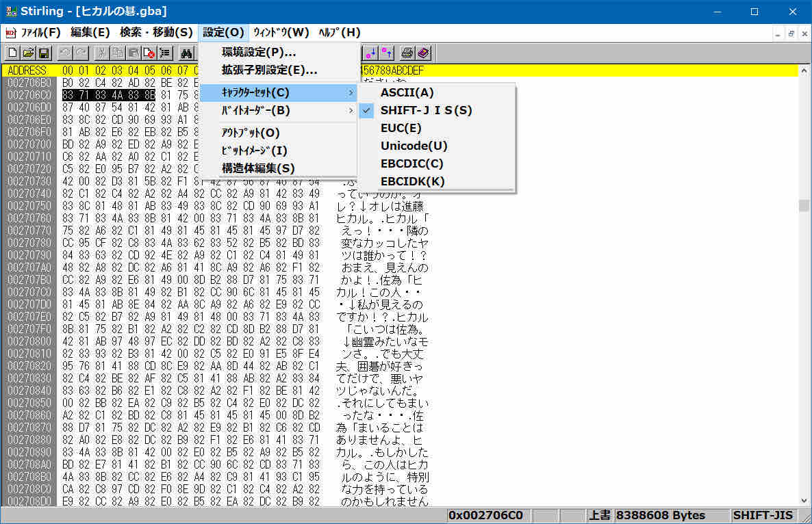Click text 'のかもしれません' in character pane
Viewport: 812px width, 524px height.
click(x=385, y=501)
